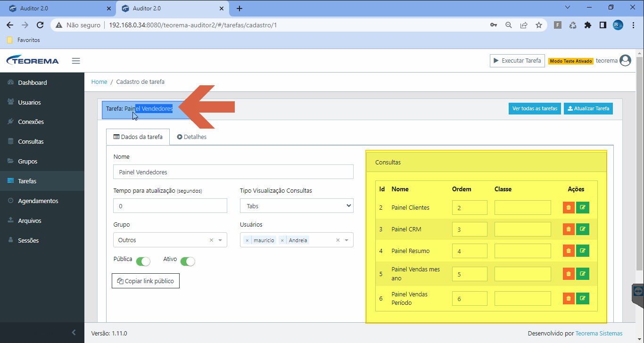Open Sessões in the sidebar
Viewport: 644px width, 343px height.
click(x=42, y=240)
